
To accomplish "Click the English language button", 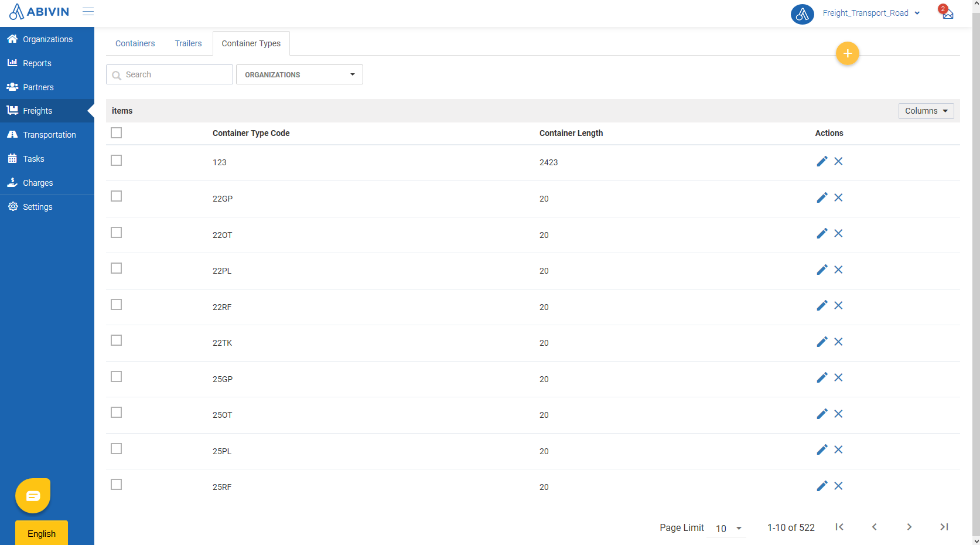I will pyautogui.click(x=42, y=533).
